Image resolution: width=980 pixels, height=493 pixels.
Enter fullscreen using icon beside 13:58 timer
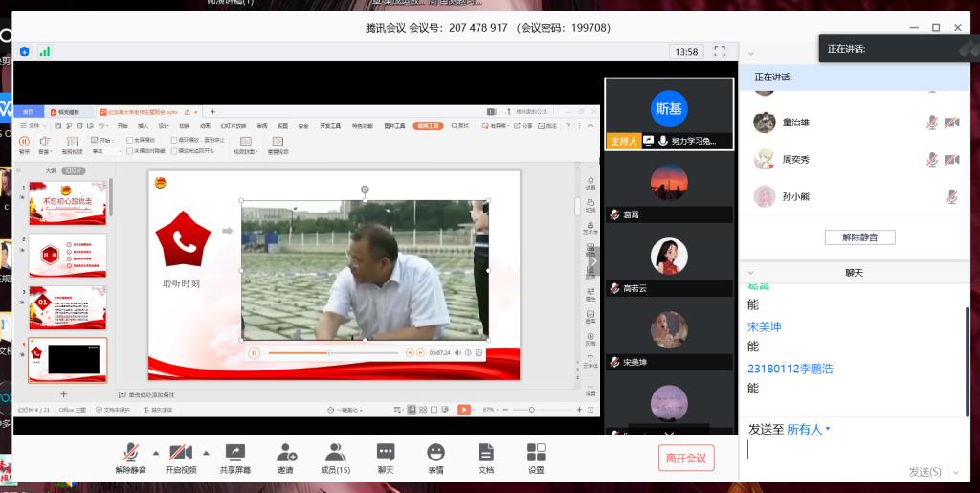click(721, 52)
